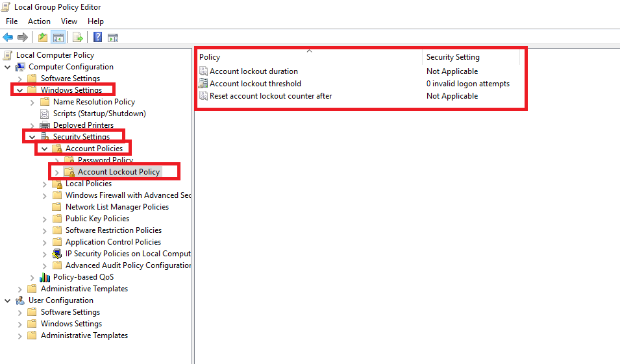Expand the Software Restriction Policies node
The width and height of the screenshot is (620, 364).
[45, 230]
